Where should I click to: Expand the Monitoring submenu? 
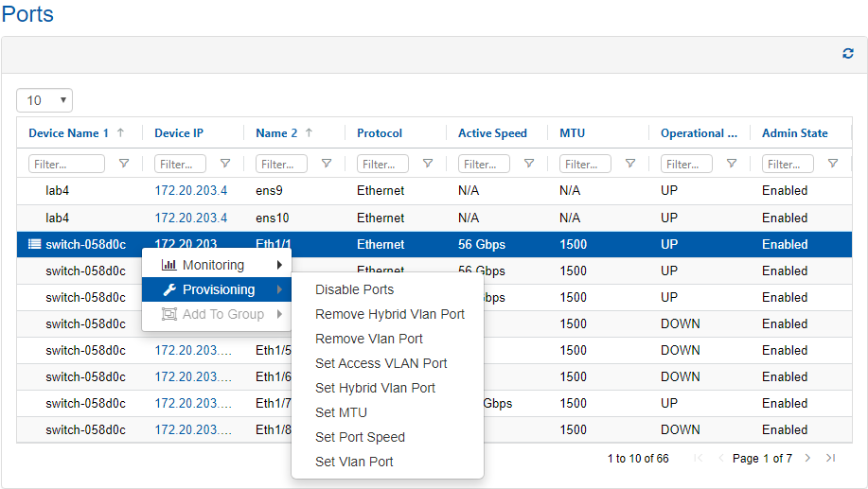[216, 265]
